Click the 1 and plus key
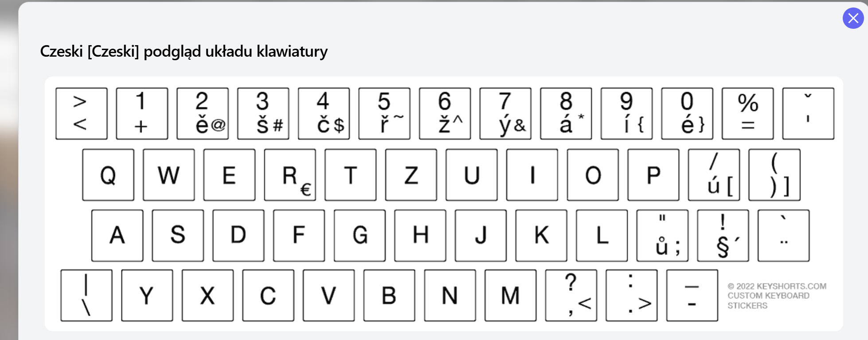Screen dimensions: 868x340 142,114
